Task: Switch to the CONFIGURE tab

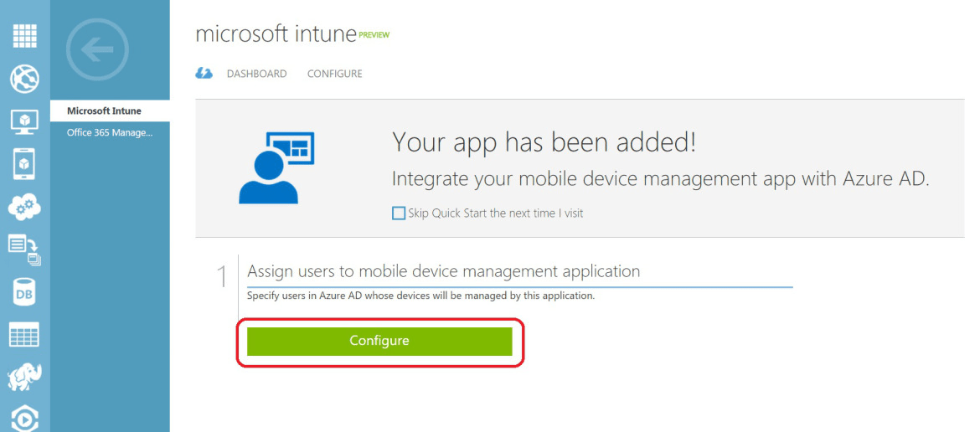Action: point(335,74)
